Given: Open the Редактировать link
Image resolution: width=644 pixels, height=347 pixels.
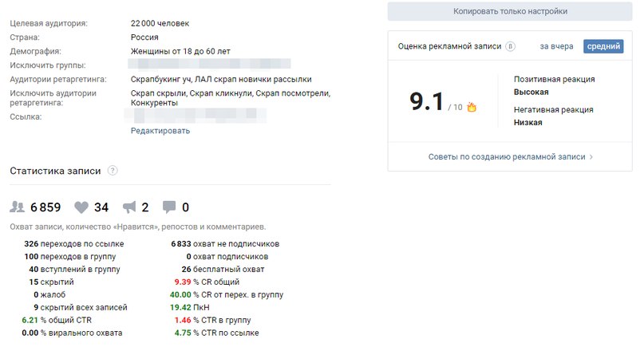Looking at the screenshot, I should pyautogui.click(x=160, y=131).
